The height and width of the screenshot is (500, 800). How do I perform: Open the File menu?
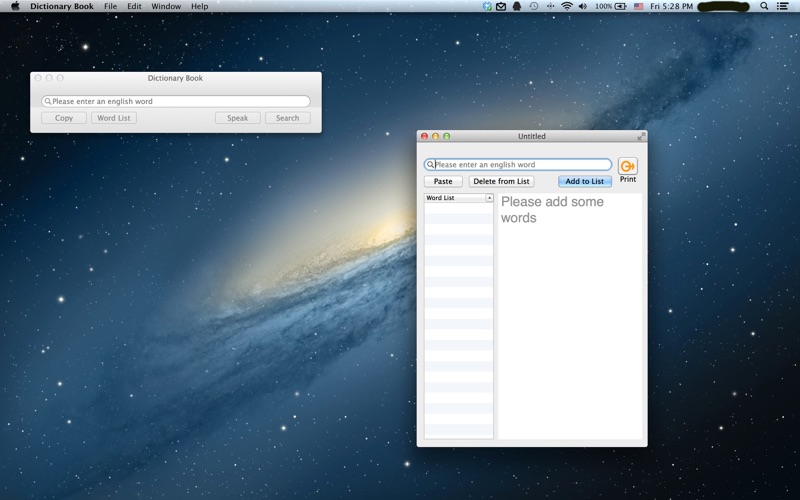pyautogui.click(x=110, y=6)
